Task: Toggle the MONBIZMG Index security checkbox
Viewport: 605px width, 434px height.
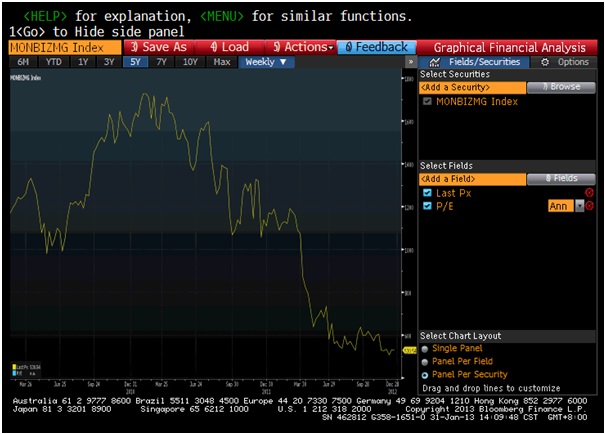Action: pos(427,101)
